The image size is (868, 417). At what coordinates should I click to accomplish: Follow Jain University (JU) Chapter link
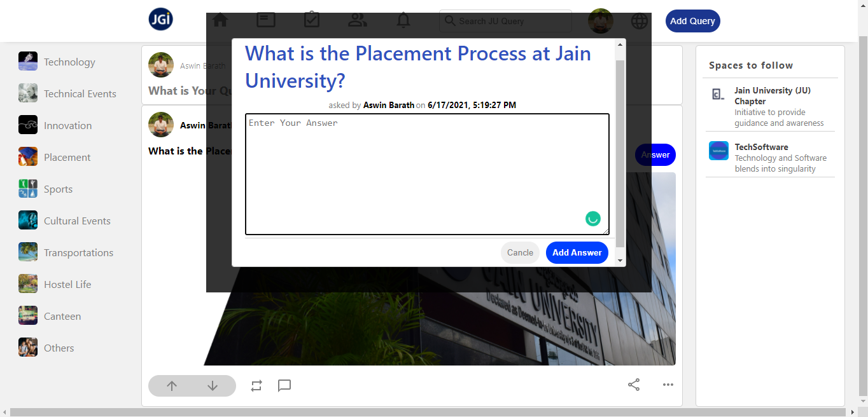tap(773, 96)
